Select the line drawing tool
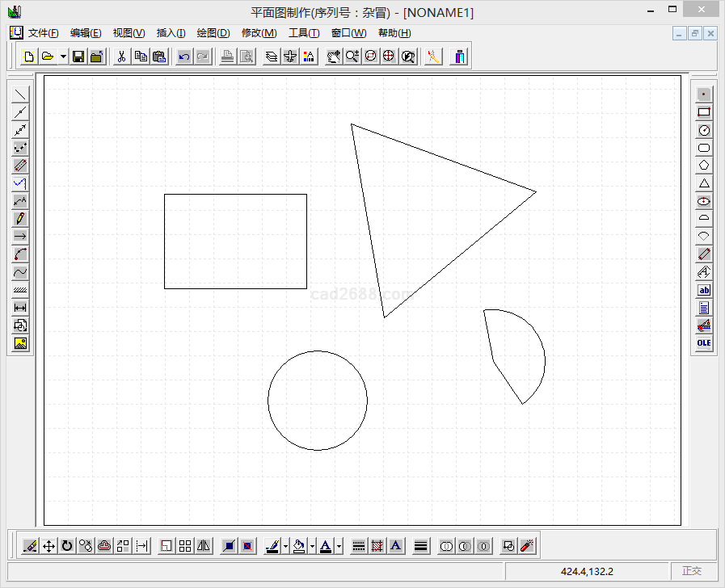Viewport: 725px width, 588px height. point(20,94)
